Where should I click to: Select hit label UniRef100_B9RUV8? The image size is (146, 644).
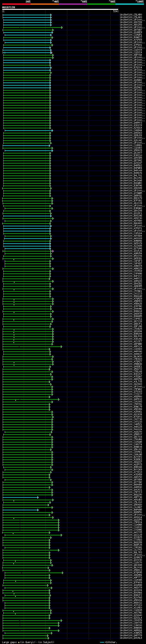click(131, 334)
